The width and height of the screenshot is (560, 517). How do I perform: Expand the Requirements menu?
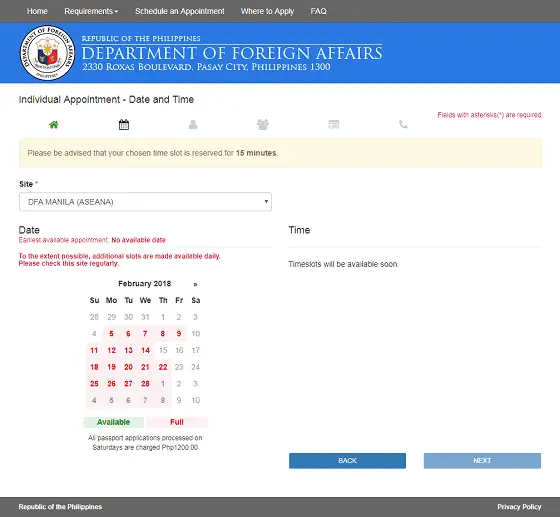click(91, 11)
